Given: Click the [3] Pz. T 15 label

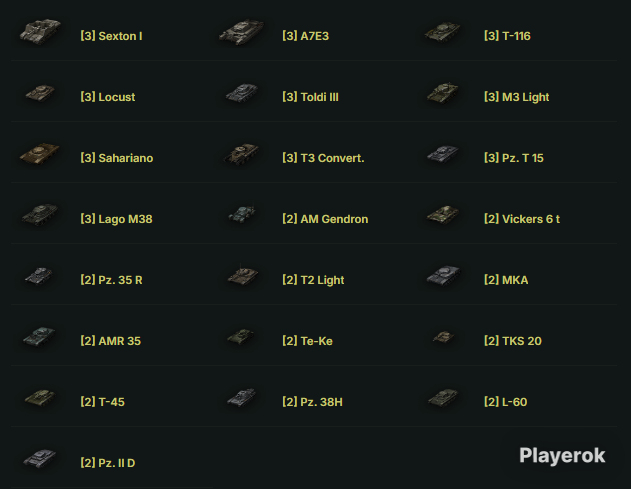Looking at the screenshot, I should pyautogui.click(x=513, y=158).
